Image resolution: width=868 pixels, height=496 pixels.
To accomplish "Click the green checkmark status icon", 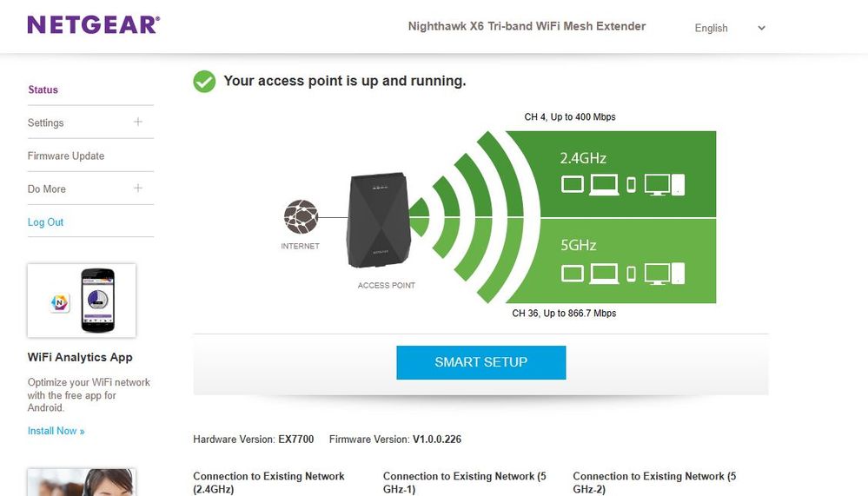I will 204,82.
